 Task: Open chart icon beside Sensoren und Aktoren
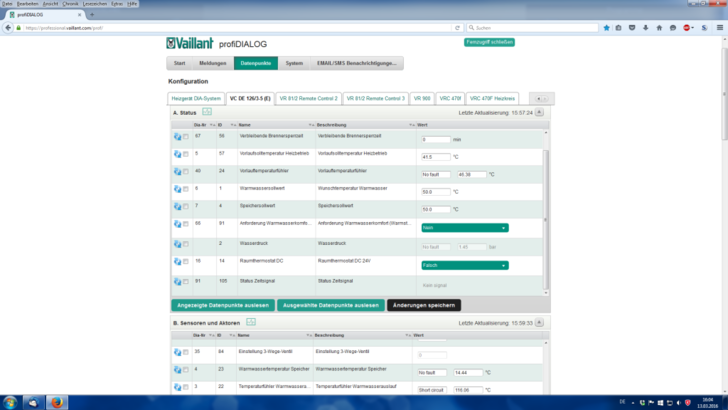251,322
